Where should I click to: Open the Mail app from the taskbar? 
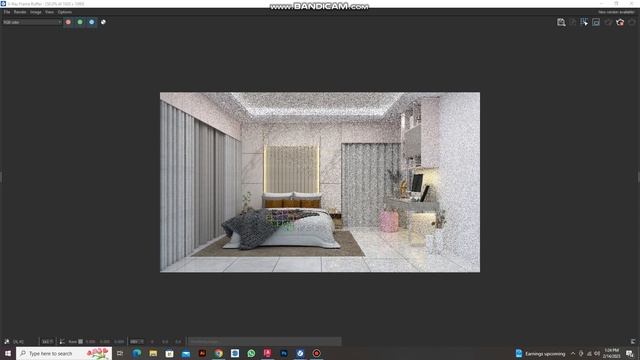186,353
